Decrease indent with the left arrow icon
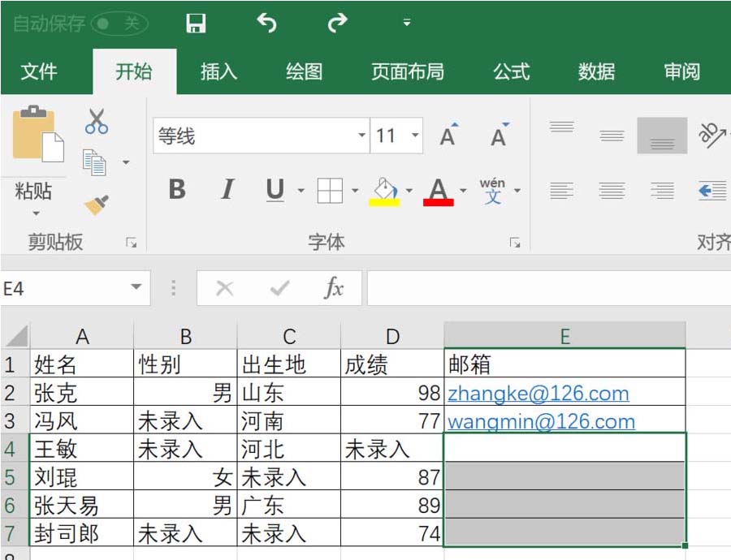The image size is (731, 560). coord(712,191)
